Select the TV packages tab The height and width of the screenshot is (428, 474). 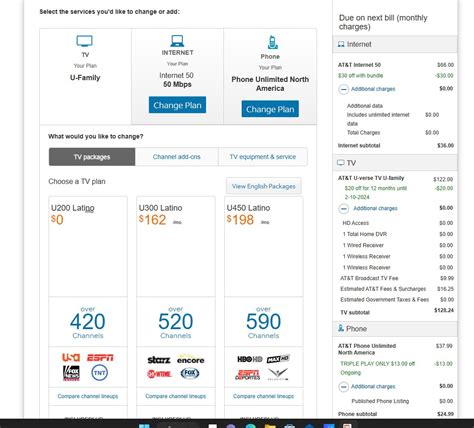point(92,157)
